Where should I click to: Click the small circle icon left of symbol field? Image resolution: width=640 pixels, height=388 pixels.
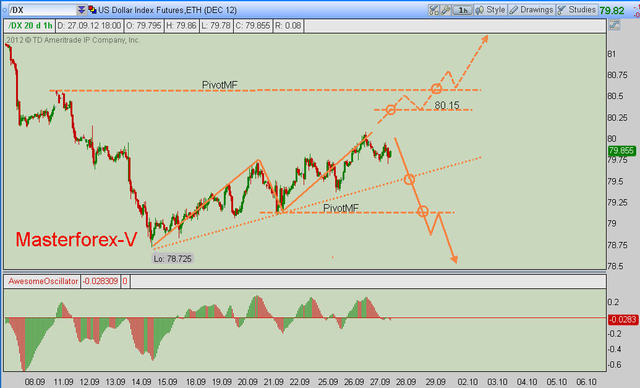click(4, 10)
